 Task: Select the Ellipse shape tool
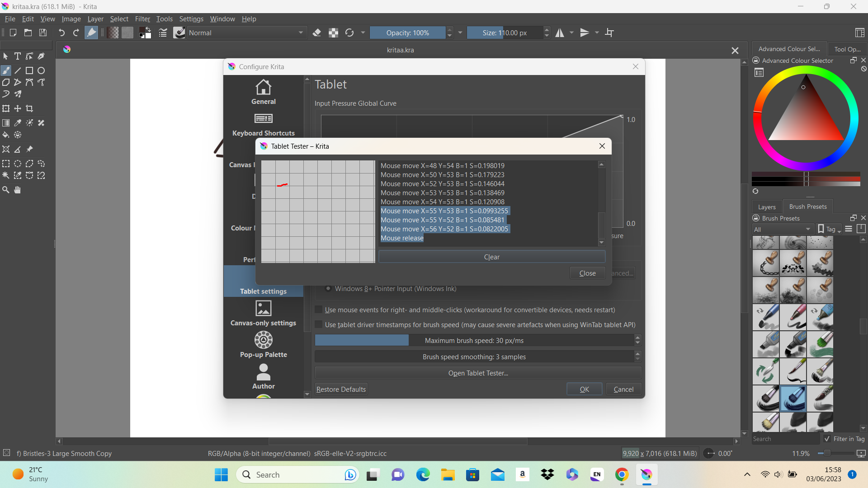tap(41, 70)
